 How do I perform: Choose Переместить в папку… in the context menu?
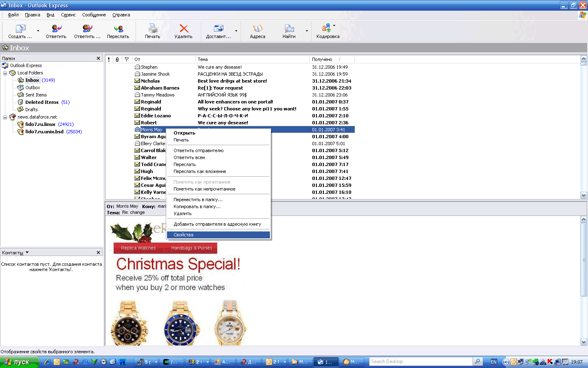[x=218, y=200]
